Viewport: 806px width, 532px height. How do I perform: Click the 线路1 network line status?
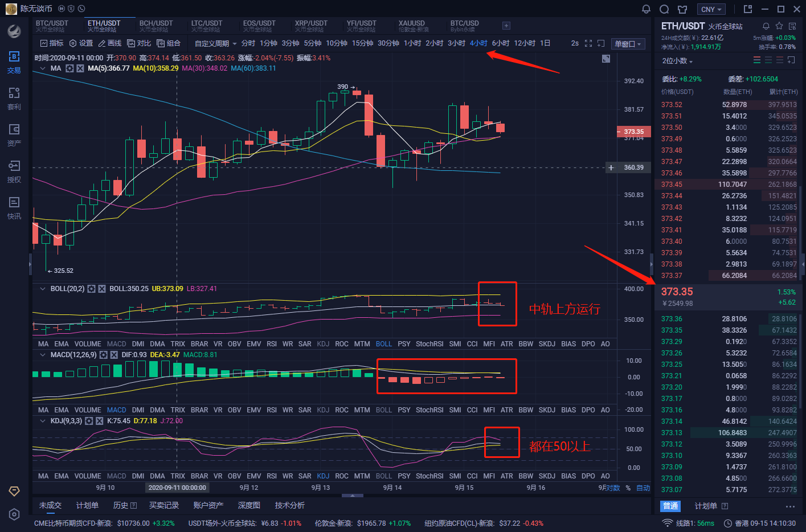click(688, 523)
